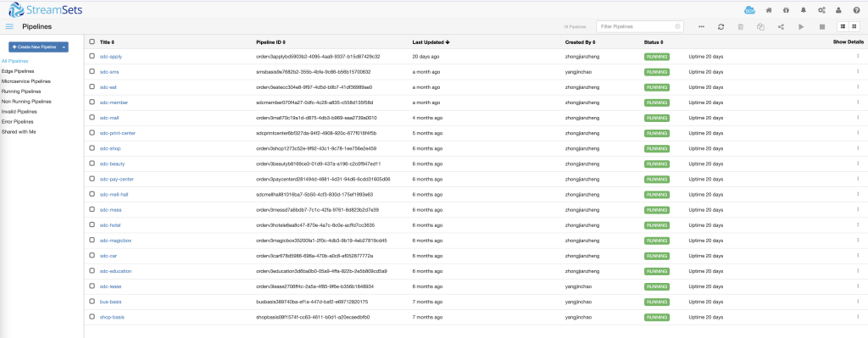Check the sdc-eat row checkbox
The height and width of the screenshot is (338, 868).
(92, 87)
